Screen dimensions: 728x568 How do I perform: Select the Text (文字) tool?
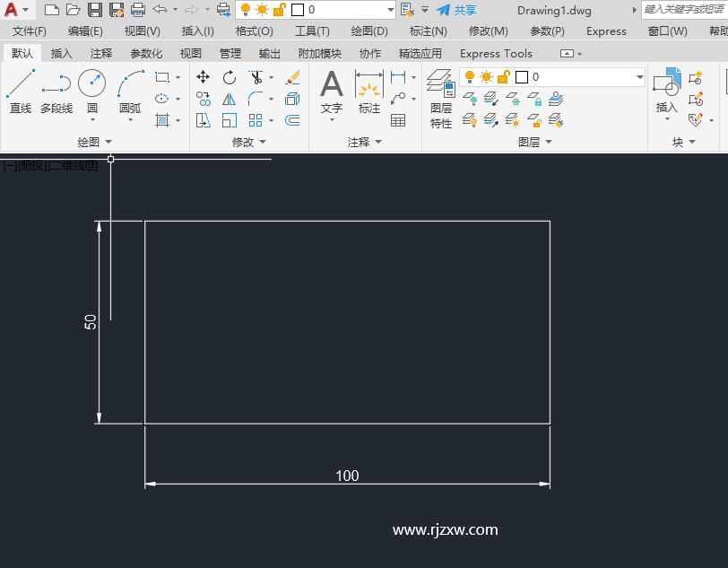(x=332, y=92)
